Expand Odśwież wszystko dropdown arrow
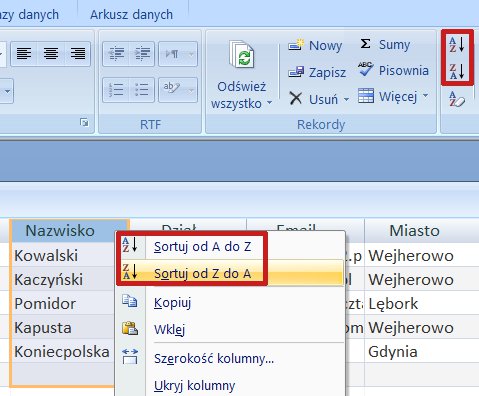This screenshot has height=396, width=479. click(269, 103)
